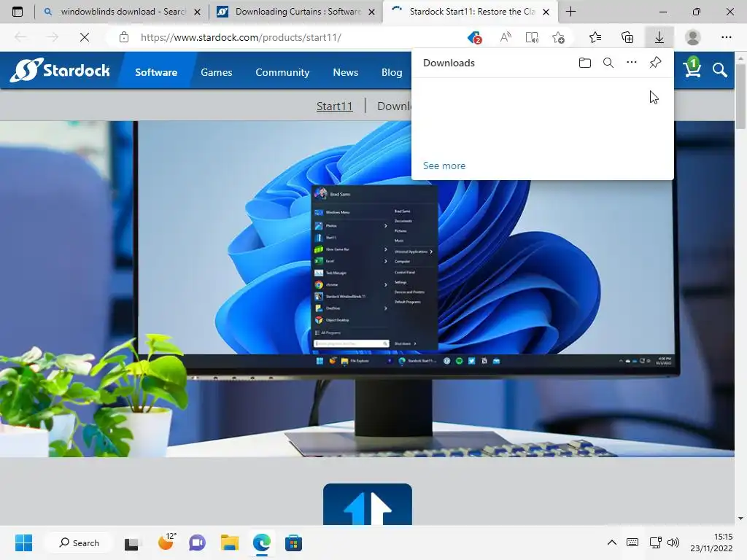The width and height of the screenshot is (747, 560).
Task: Close the Stardock Start11 tab
Action: click(x=546, y=12)
